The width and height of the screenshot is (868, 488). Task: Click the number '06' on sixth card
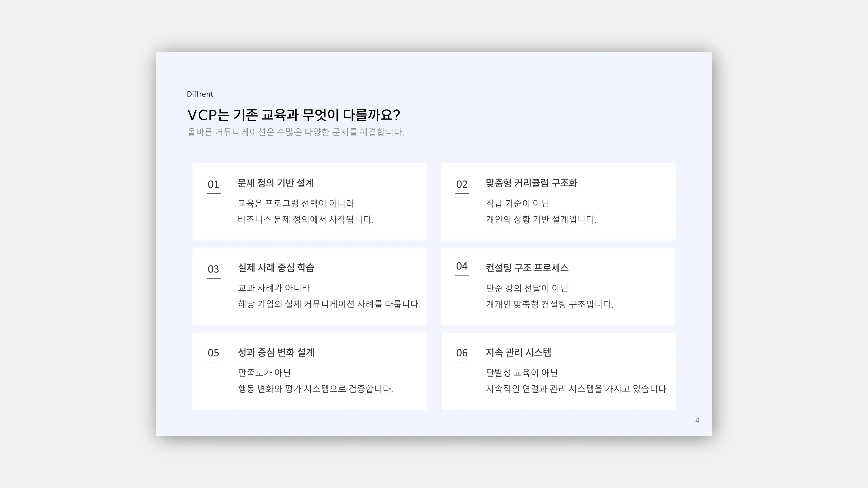(x=462, y=353)
